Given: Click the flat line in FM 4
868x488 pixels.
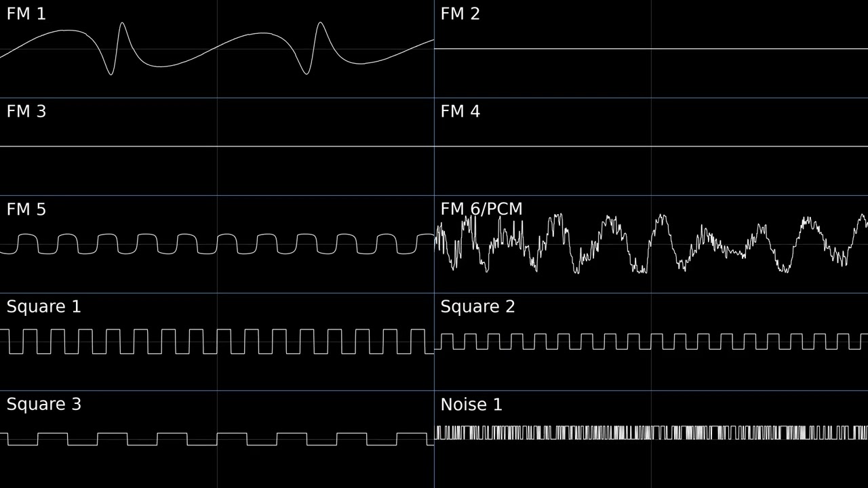Looking at the screenshot, I should [x=651, y=146].
